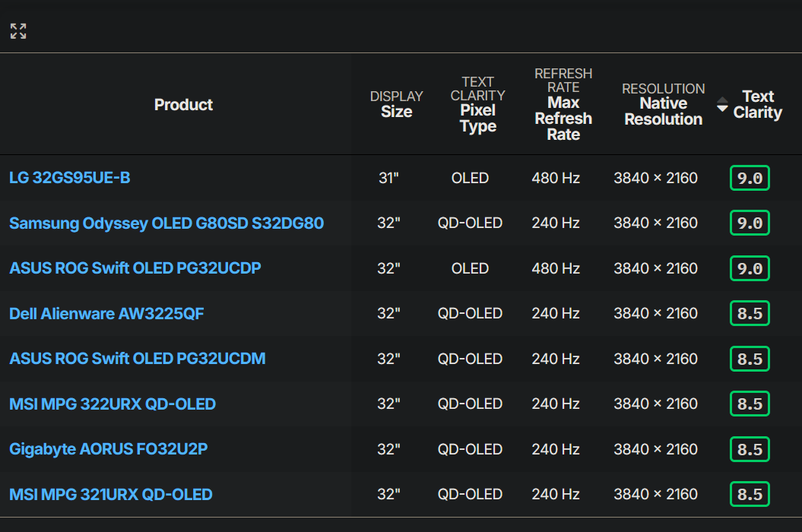
Task: Click the 8.5 score for MSI MPG 322URX
Action: 750,404
